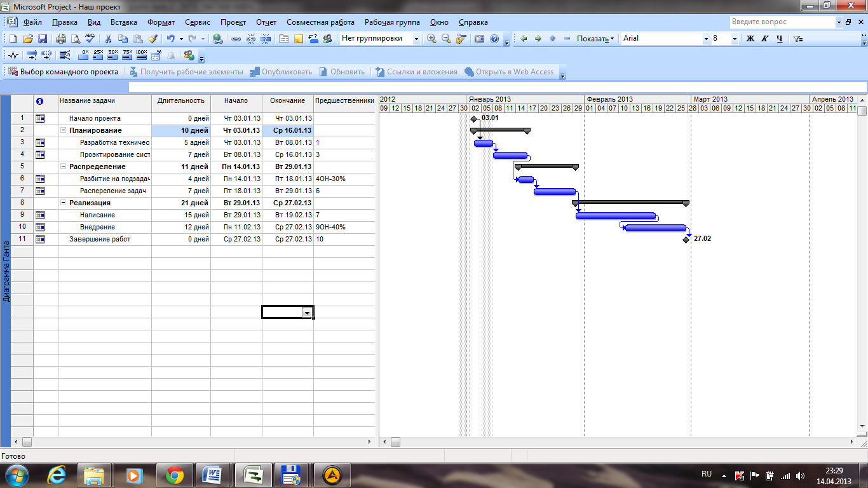Toggle italic formatting К
Screen dimensions: 868x488
click(764, 39)
